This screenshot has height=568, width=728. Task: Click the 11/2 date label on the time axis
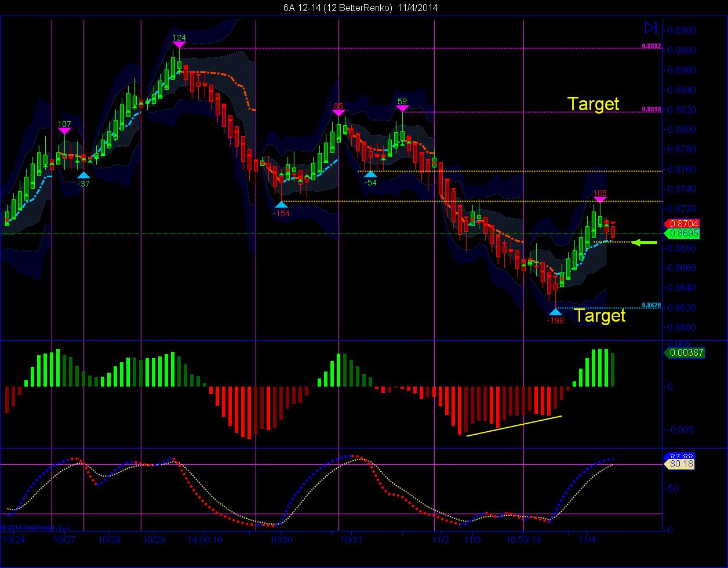[x=441, y=539]
